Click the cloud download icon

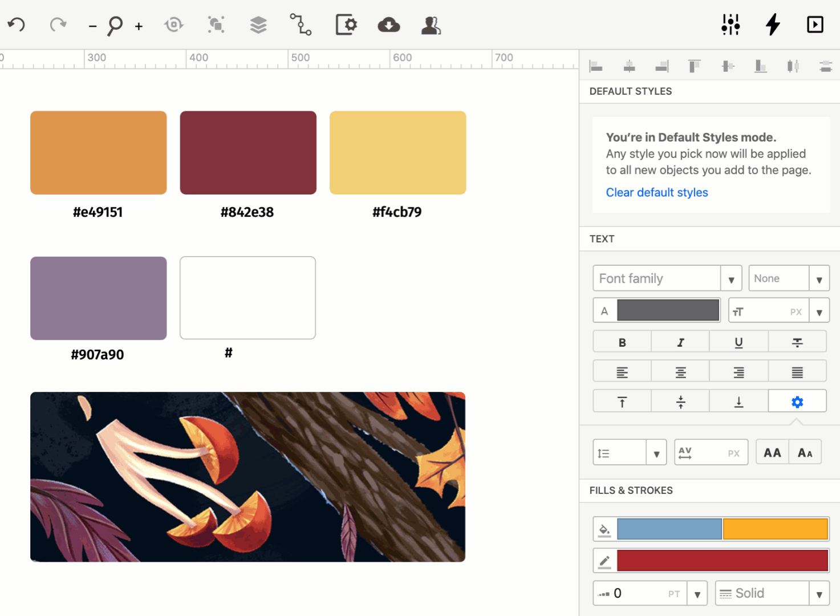388,25
